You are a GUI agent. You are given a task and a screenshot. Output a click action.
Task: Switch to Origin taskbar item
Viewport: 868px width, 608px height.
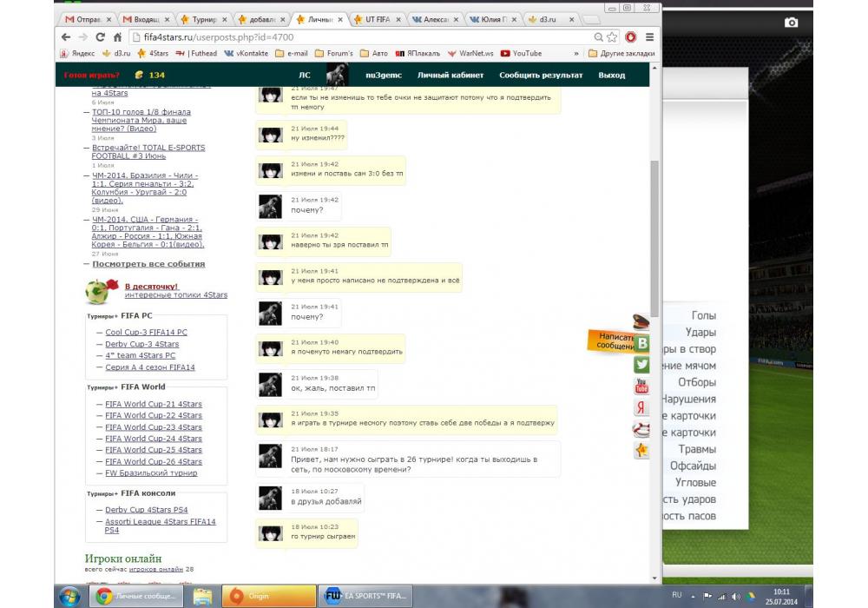pyautogui.click(x=269, y=597)
